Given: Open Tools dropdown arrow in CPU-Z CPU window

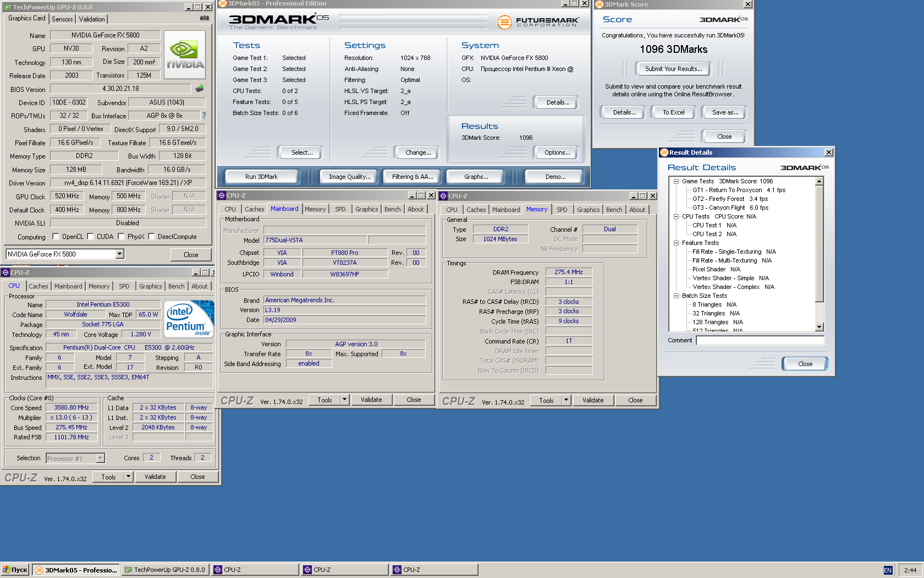Looking at the screenshot, I should [128, 477].
